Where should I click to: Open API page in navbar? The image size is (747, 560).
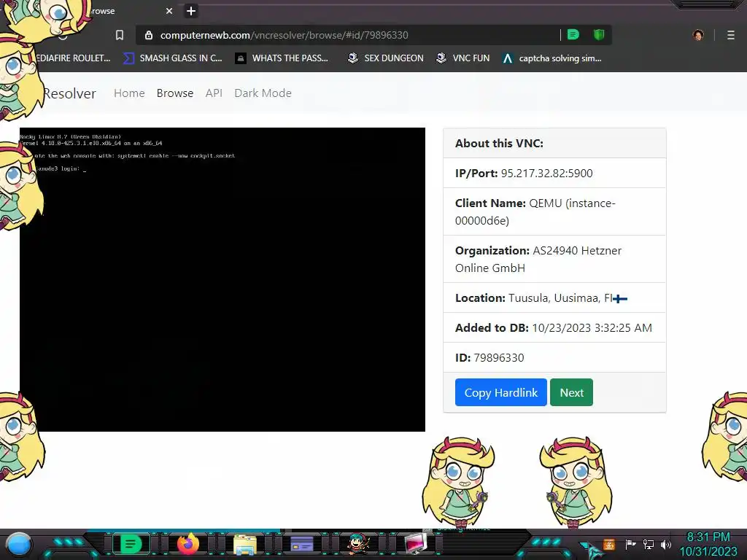214,93
